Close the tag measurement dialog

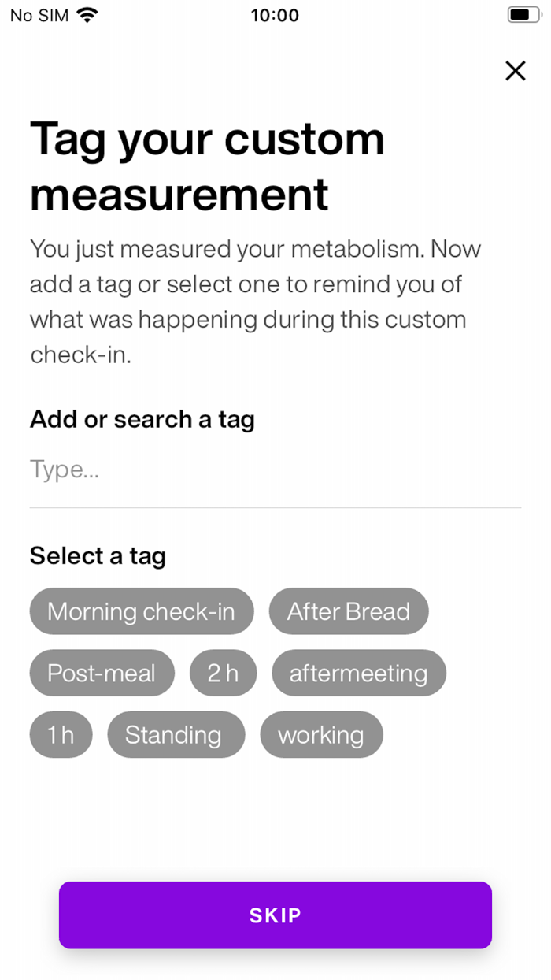[516, 71]
